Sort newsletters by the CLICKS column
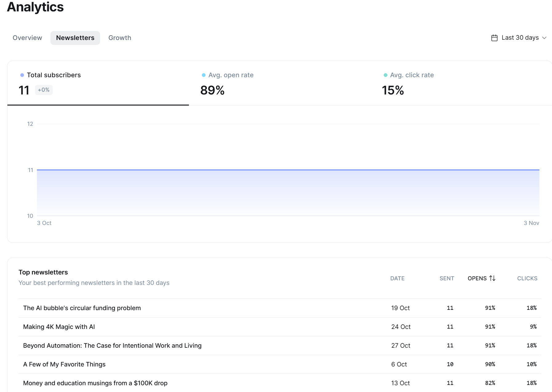This screenshot has width=552, height=392. click(527, 278)
